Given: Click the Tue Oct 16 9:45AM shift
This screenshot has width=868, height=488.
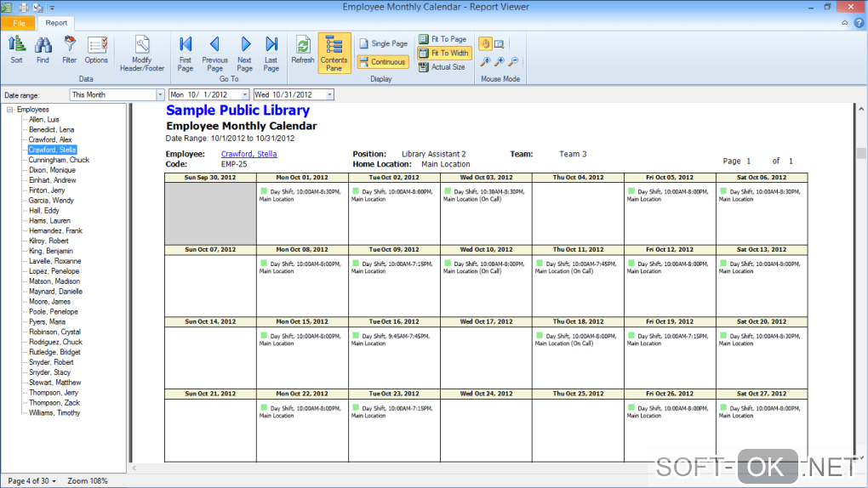Looking at the screenshot, I should pos(391,340).
